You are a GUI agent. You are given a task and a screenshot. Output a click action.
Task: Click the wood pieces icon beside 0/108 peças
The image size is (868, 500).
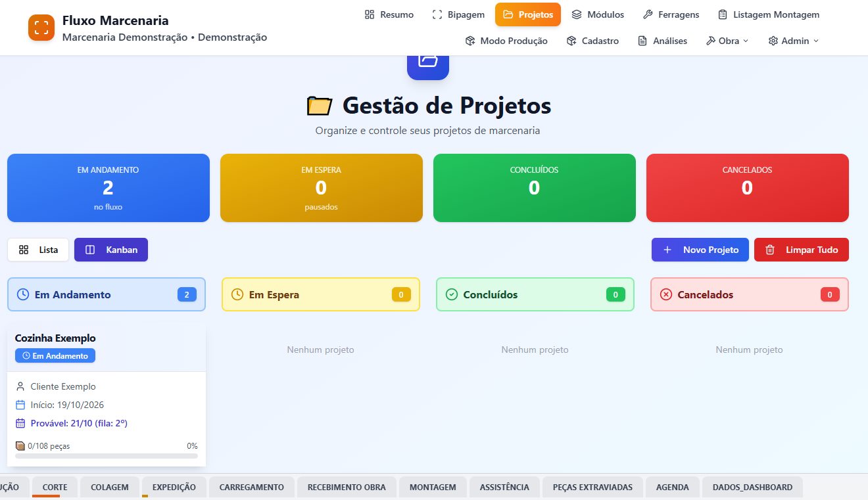[20, 446]
